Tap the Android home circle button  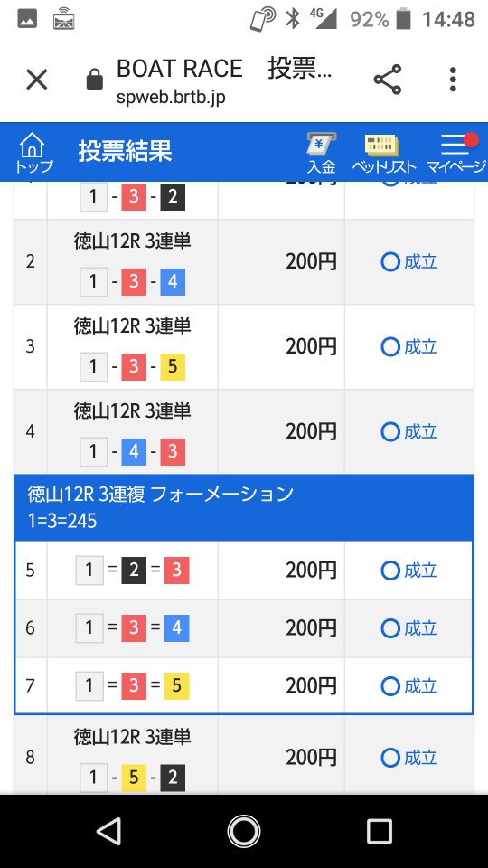pyautogui.click(x=244, y=831)
